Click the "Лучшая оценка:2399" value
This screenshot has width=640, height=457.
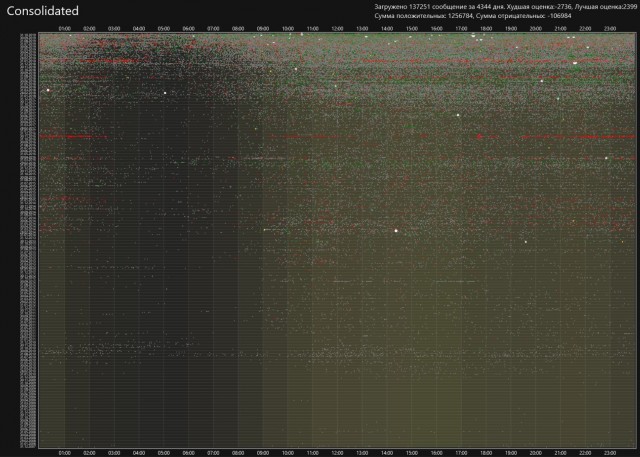[x=606, y=7]
